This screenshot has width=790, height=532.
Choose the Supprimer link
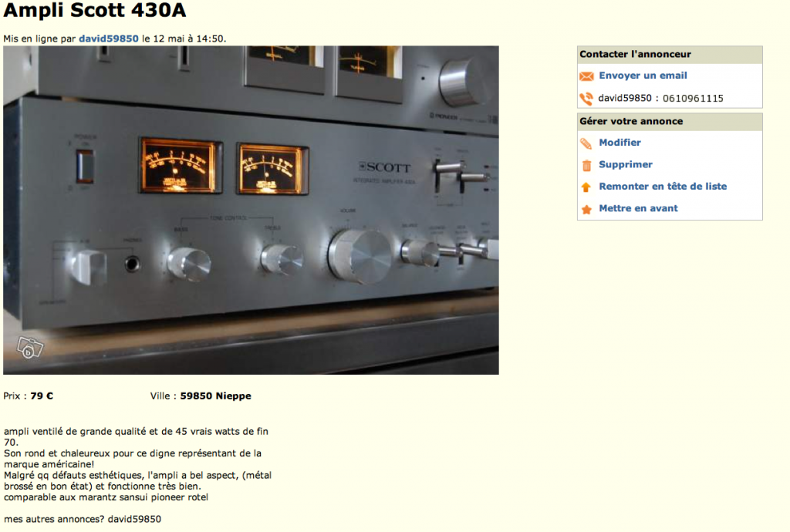tap(626, 164)
